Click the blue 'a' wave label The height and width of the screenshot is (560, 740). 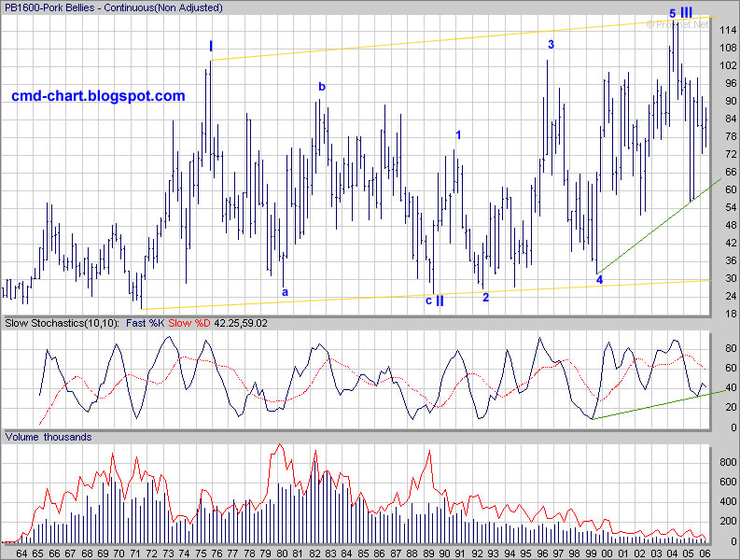coord(285,291)
